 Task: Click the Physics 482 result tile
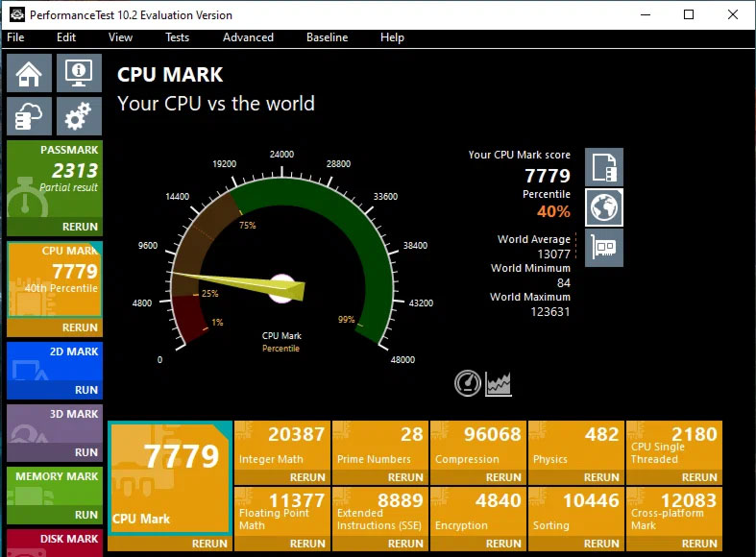pos(576,446)
